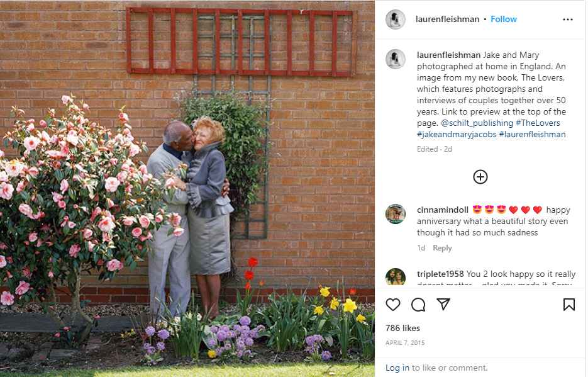
Task: Follow laurenfleishman
Action: (x=504, y=19)
